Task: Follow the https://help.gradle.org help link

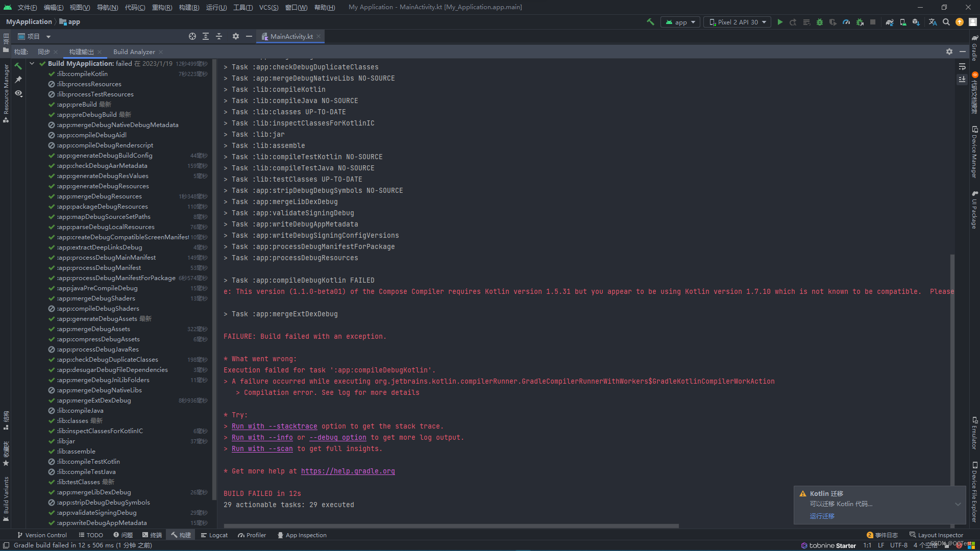Action: (x=347, y=470)
